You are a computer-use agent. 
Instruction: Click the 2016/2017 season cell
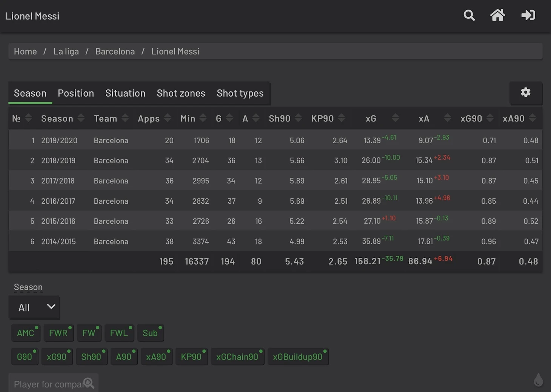coord(58,201)
